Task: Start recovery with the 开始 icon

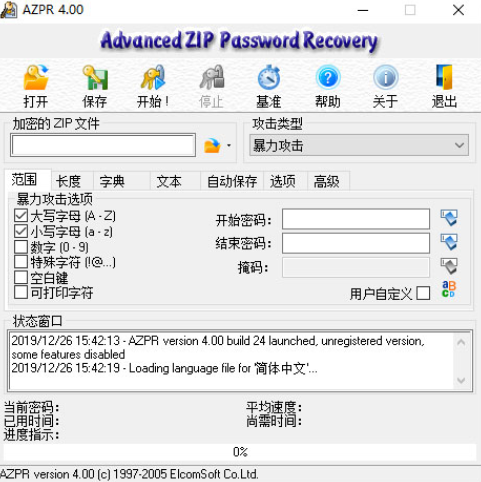Action: (x=153, y=78)
